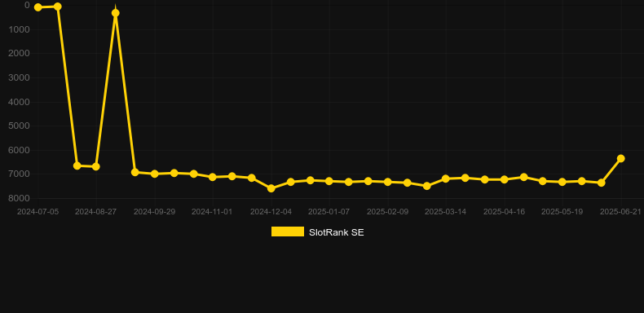Click the x-axis date label 2025-03-14
This screenshot has width=644, height=313.
[446, 212]
